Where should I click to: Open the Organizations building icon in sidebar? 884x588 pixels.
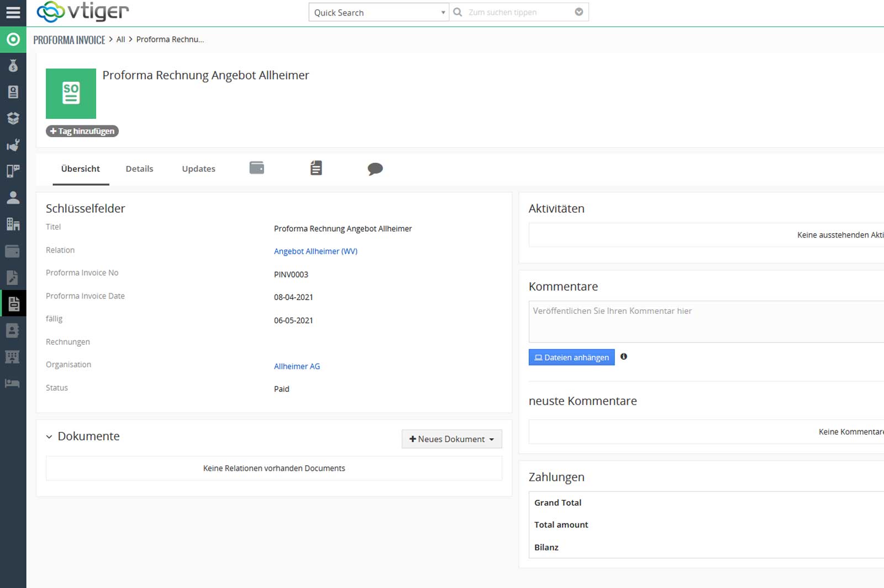click(x=13, y=224)
